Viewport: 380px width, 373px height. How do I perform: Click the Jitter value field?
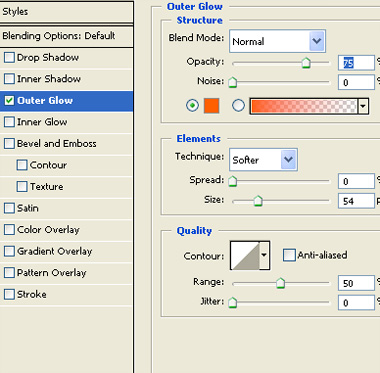point(356,303)
